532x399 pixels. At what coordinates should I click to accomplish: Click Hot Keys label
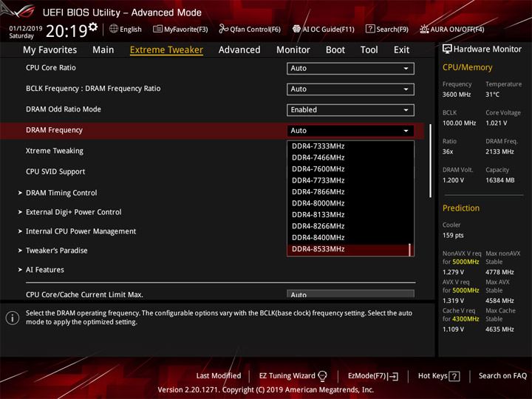tap(432, 375)
